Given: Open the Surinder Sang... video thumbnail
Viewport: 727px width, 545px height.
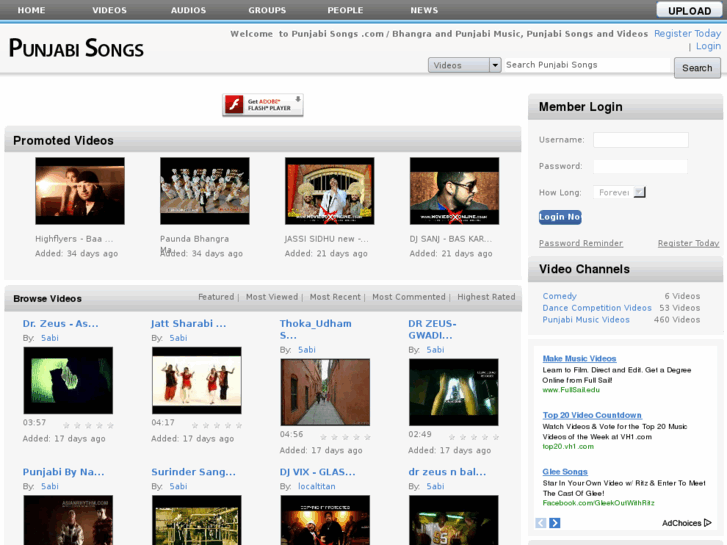Looking at the screenshot, I should [197, 520].
